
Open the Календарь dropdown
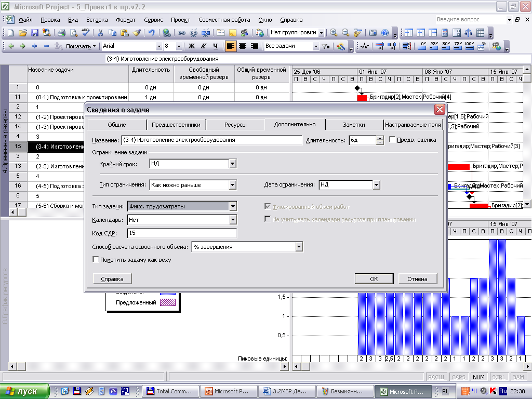click(233, 220)
